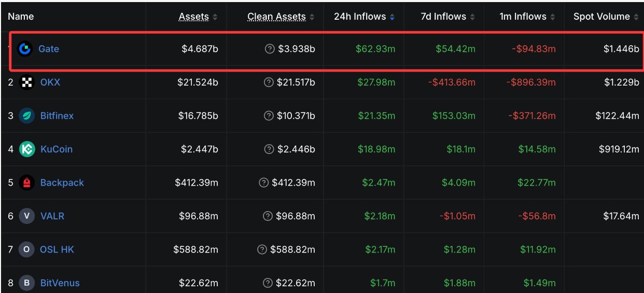Toggle 24h Inflows sort direction arrows

(392, 17)
